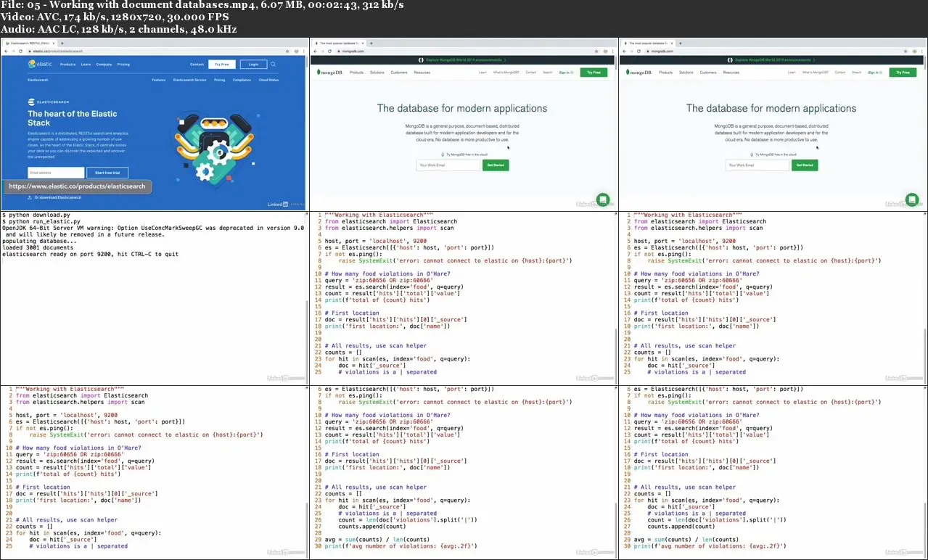The width and height of the screenshot is (928, 560).
Task: Click the back arrow in the middle MongoDB frame
Action: point(316,52)
